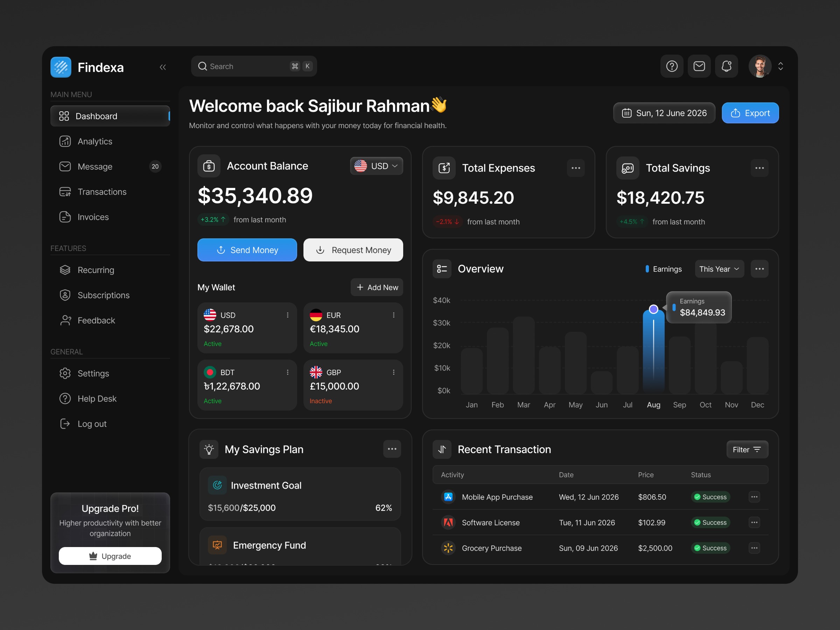Click the Aug bar marker on earnings chart
Viewport: 840px width, 630px height.
coord(653,309)
